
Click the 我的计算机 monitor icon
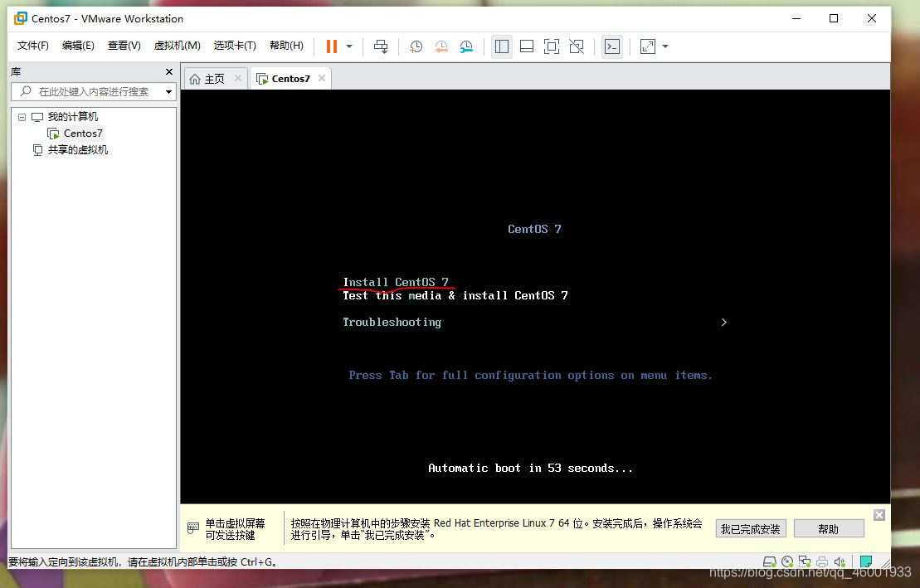point(37,117)
